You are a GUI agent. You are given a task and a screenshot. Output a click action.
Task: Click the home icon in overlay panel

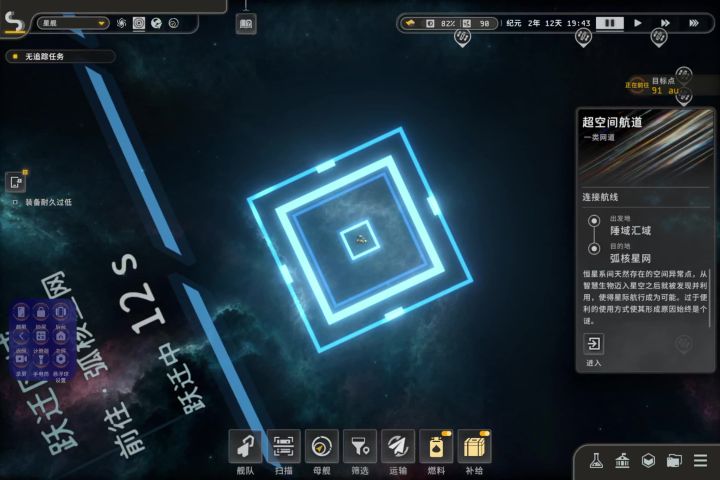60,336
